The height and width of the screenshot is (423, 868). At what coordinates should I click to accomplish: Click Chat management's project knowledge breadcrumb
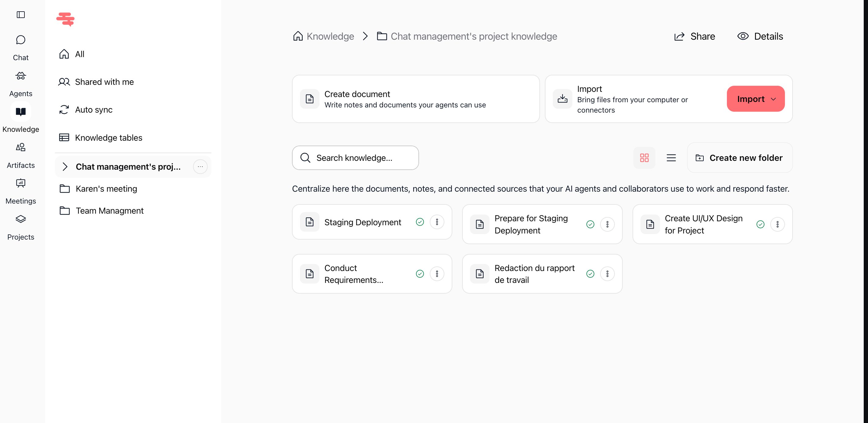[467, 36]
